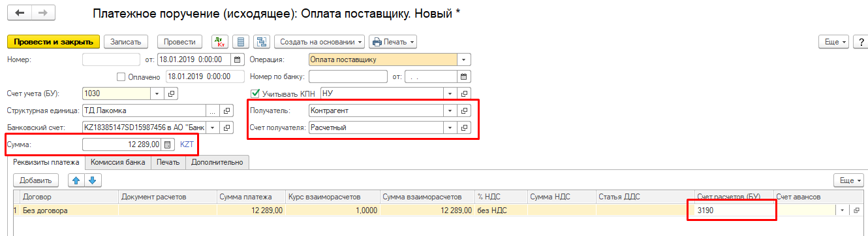Navigate forward with the right arrow
Screen dimensions: 868x236
43,12
